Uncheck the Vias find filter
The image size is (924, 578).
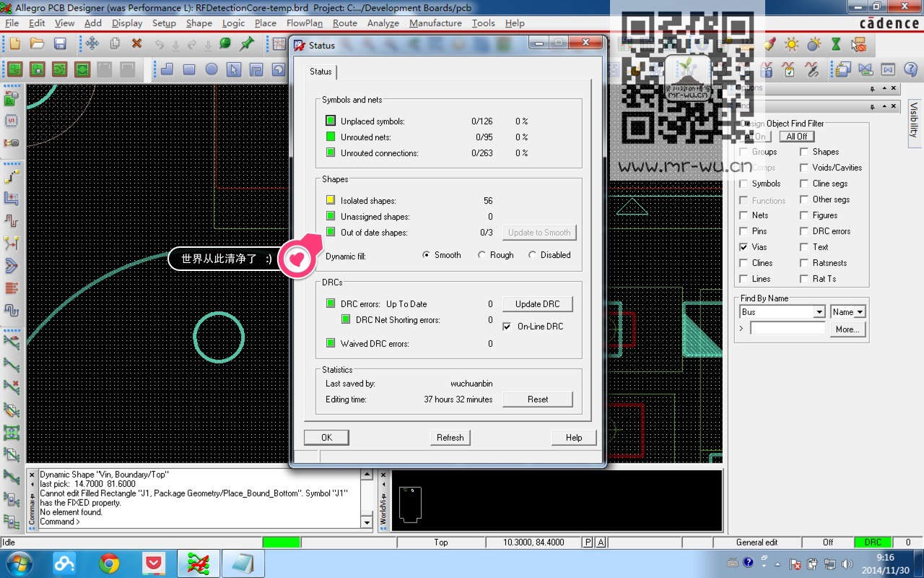[x=744, y=246]
